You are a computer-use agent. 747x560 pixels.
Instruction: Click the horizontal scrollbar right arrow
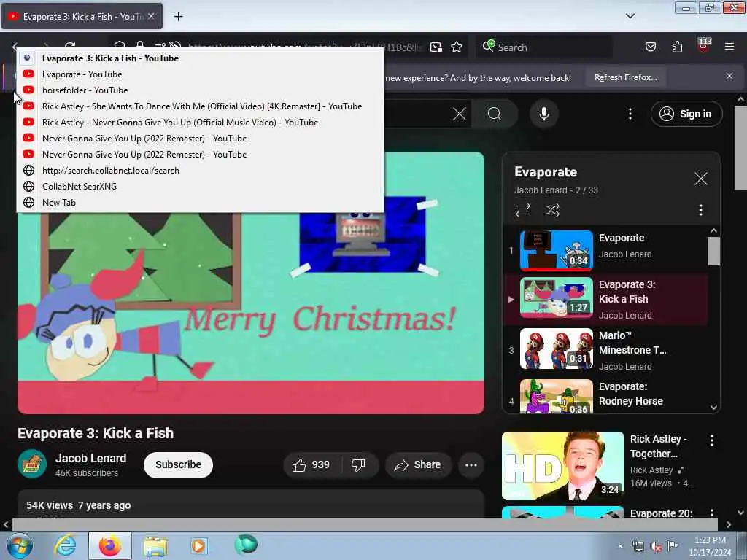coord(729,524)
